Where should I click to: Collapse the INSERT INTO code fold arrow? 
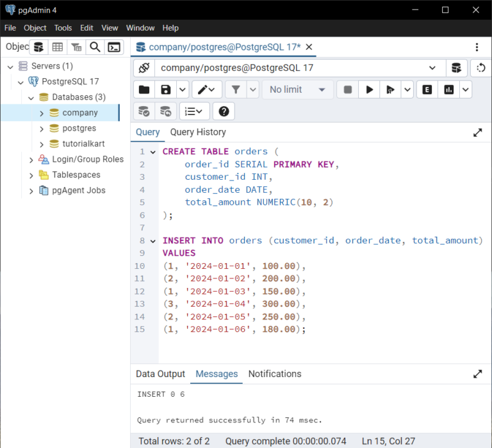pos(152,241)
